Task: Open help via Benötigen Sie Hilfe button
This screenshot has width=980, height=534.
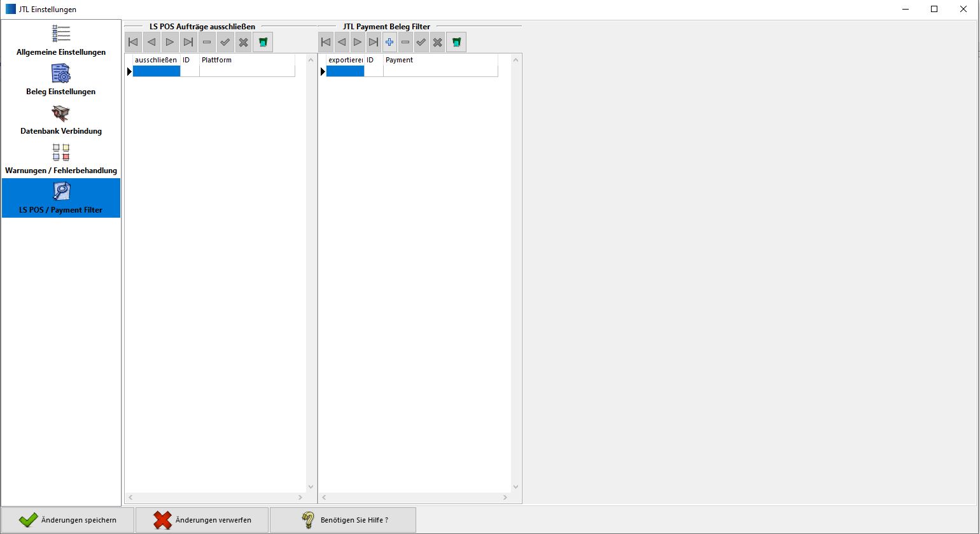Action: [x=342, y=520]
